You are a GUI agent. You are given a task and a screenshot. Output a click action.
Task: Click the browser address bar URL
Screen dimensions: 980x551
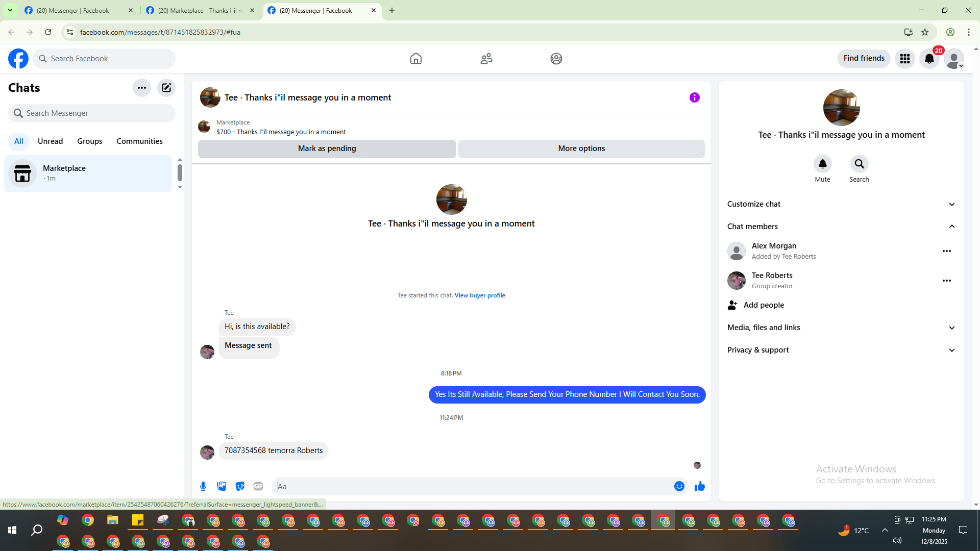click(160, 32)
